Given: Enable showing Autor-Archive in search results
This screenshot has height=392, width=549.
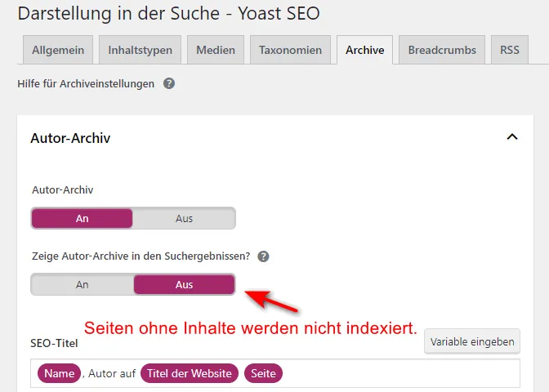Looking at the screenshot, I should (x=82, y=284).
